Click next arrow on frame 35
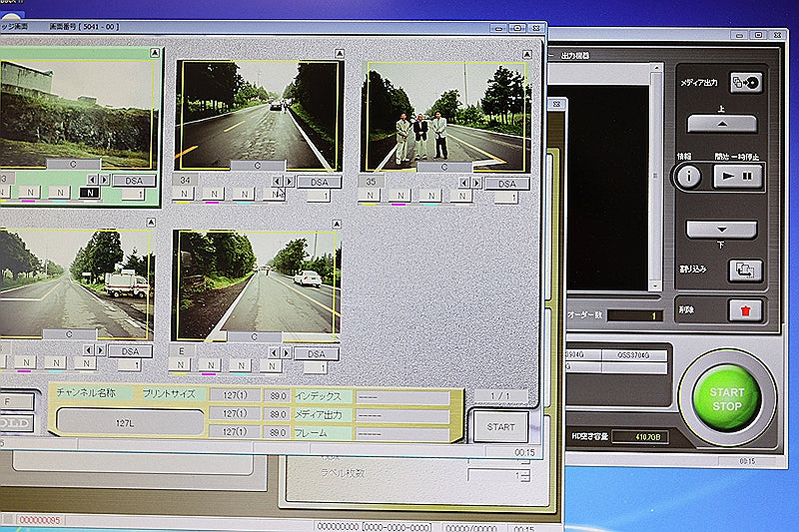The width and height of the screenshot is (799, 532). click(x=476, y=183)
